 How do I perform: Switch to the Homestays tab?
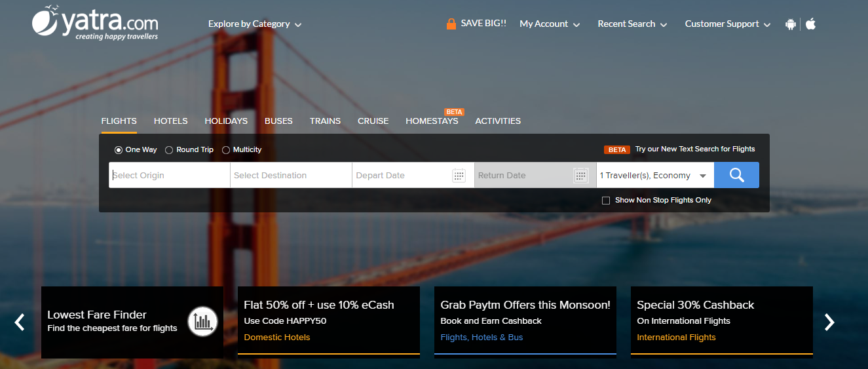coord(432,121)
